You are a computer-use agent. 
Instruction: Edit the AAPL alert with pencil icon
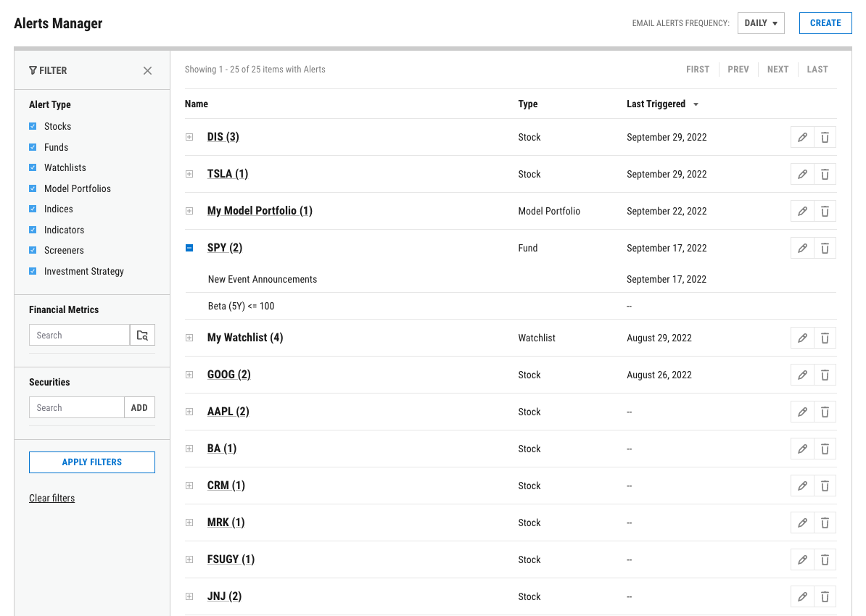point(802,412)
